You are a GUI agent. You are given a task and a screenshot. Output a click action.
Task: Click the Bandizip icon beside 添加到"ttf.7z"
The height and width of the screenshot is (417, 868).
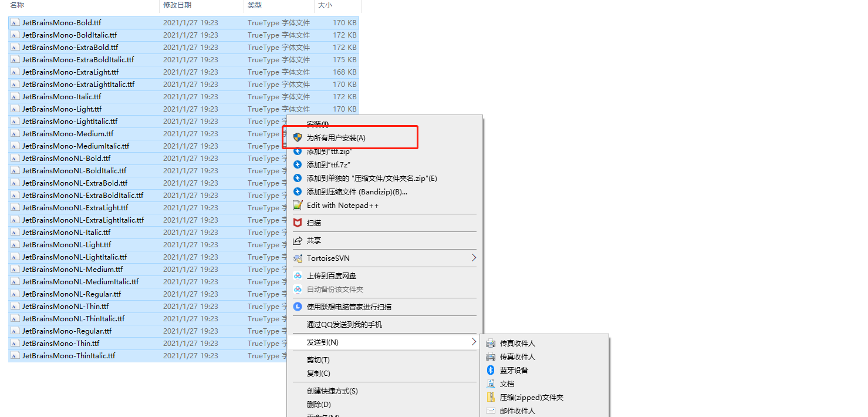(298, 164)
